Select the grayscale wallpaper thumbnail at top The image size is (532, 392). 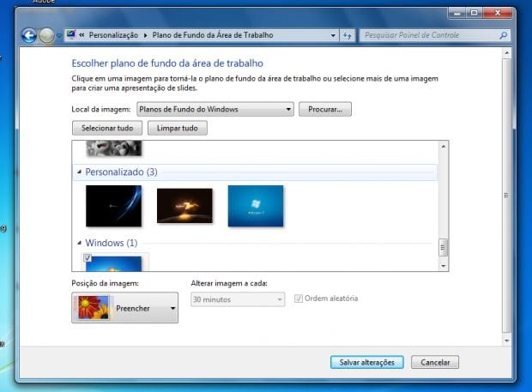tap(113, 148)
